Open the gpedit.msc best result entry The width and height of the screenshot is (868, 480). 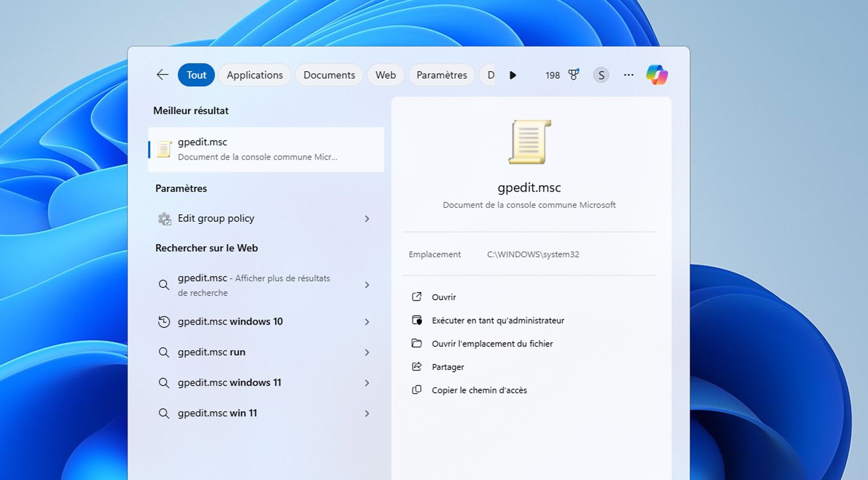266,149
